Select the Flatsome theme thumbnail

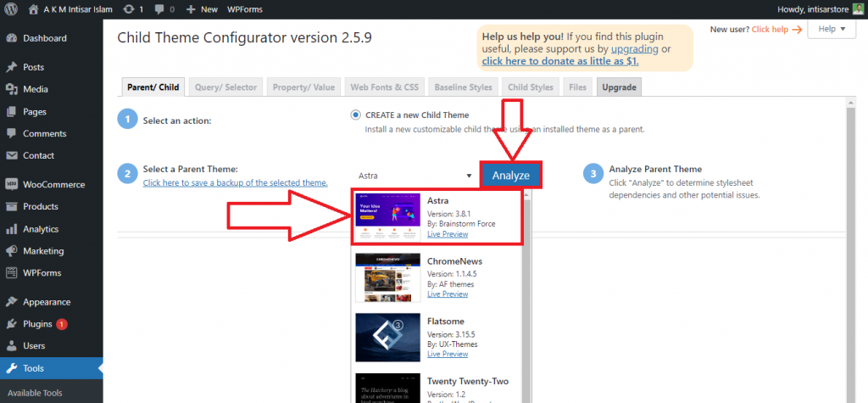point(387,338)
